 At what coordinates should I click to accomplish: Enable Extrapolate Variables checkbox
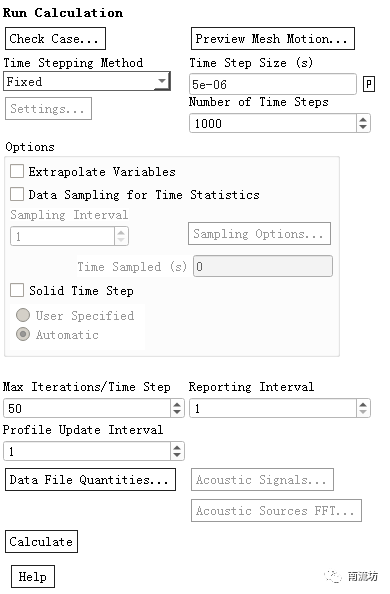[x=17, y=171]
